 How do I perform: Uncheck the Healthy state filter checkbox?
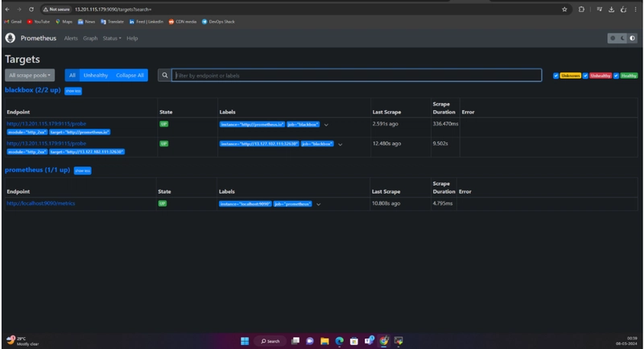point(616,76)
